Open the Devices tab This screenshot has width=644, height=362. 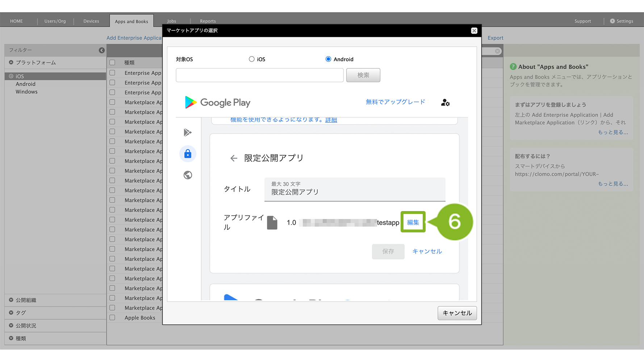[91, 21]
